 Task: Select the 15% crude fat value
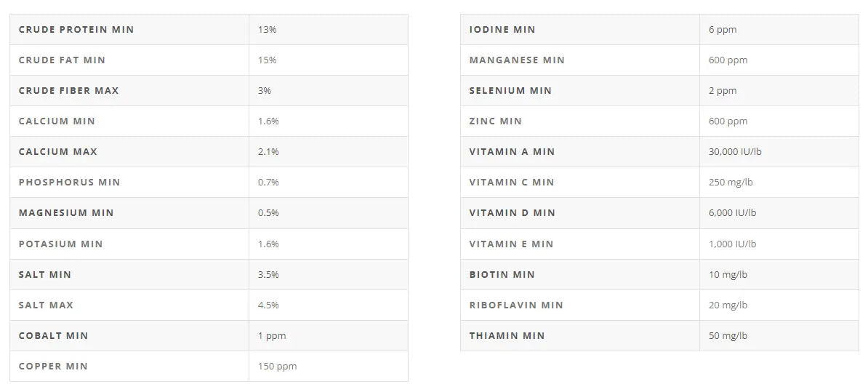coord(267,60)
